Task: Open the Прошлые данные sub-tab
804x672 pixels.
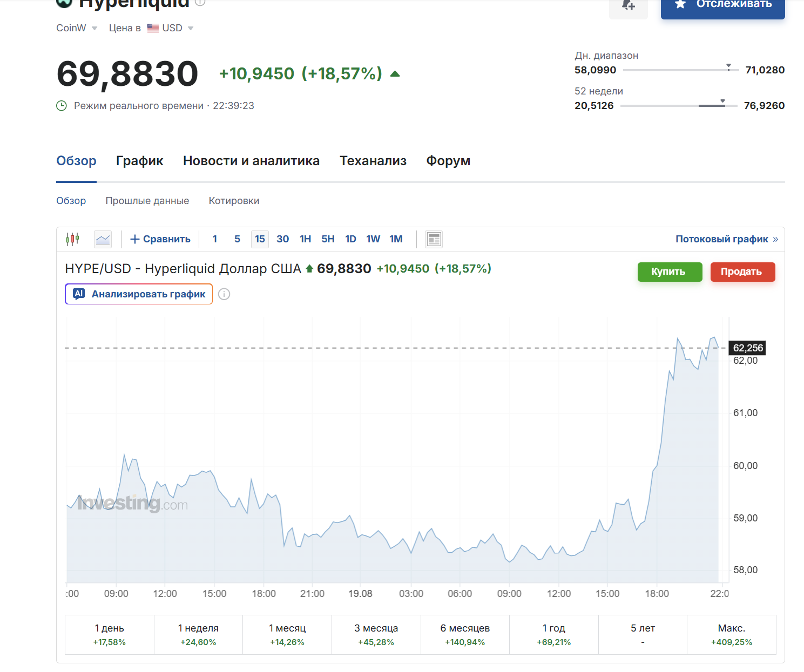Action: pos(147,201)
